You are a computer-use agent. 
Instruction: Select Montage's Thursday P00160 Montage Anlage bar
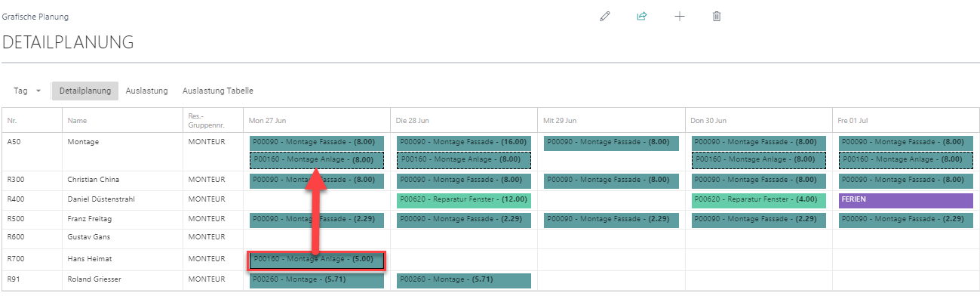(759, 160)
